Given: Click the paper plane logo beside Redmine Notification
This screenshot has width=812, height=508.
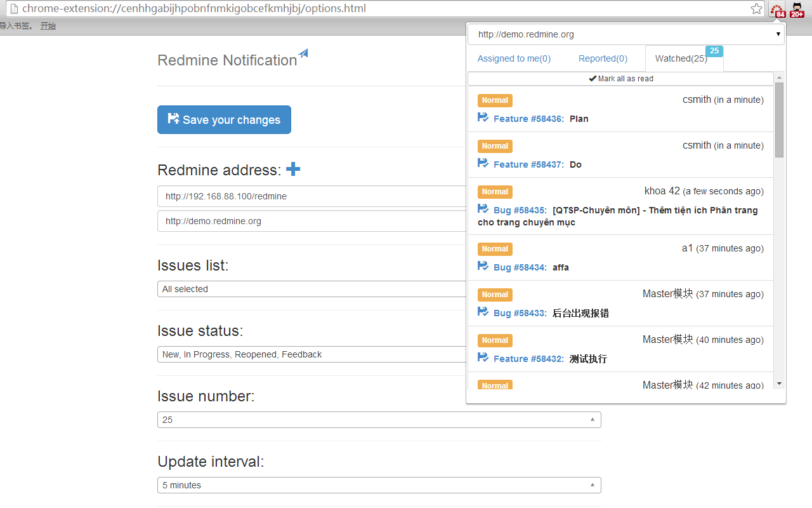Looking at the screenshot, I should point(303,54).
